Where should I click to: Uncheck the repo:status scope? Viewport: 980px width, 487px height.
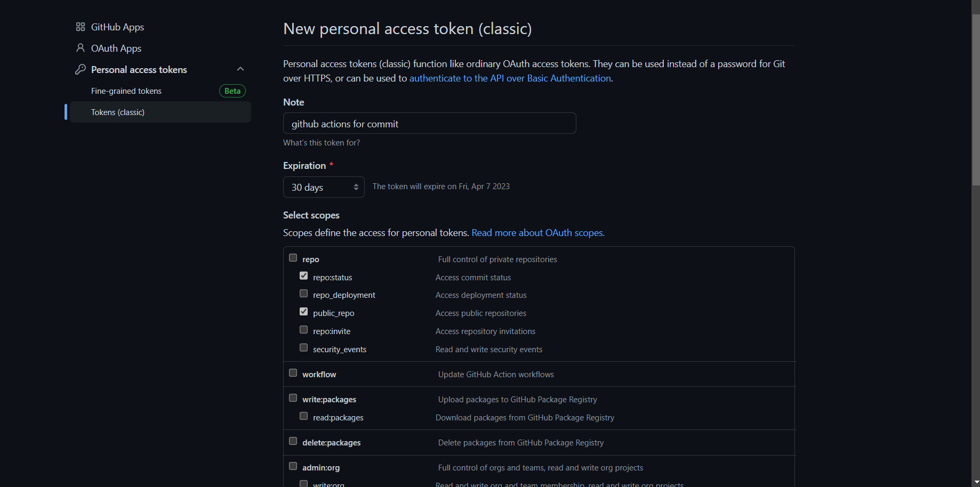click(x=304, y=276)
